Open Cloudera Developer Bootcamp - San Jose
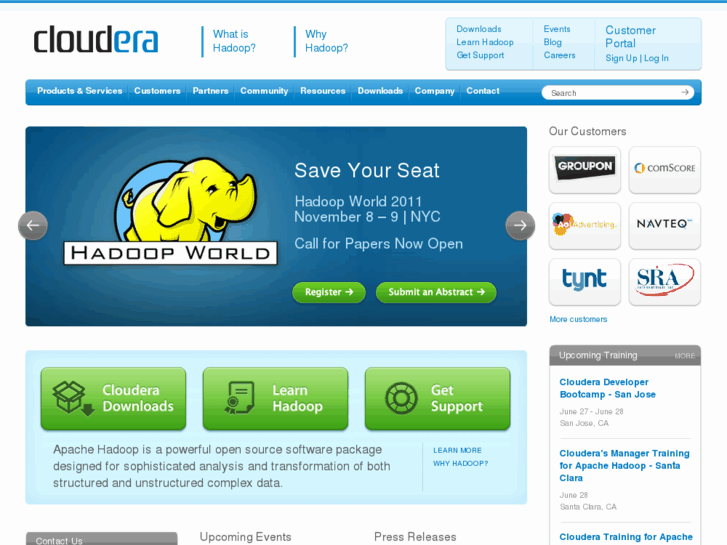This screenshot has width=727, height=545. point(607,388)
